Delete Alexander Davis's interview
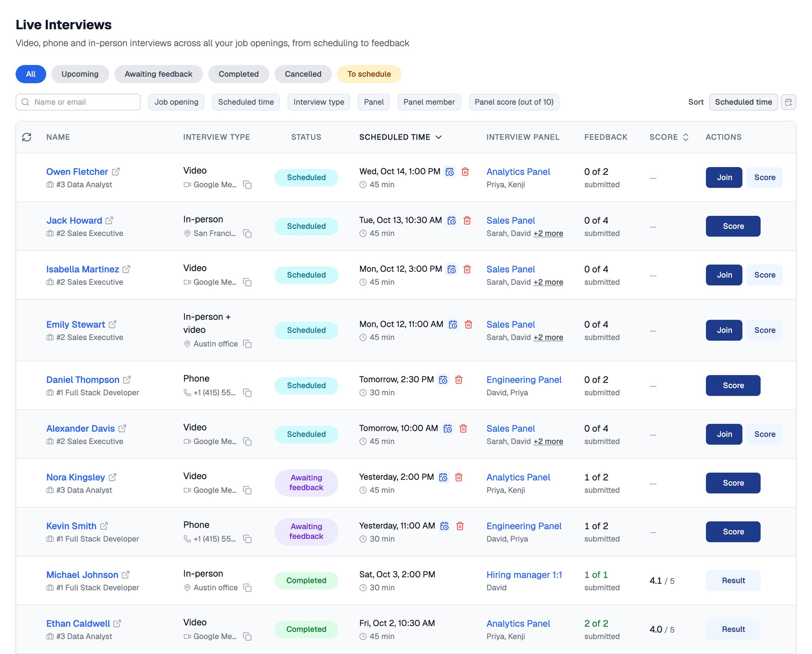This screenshot has height=654, width=812. [463, 428]
